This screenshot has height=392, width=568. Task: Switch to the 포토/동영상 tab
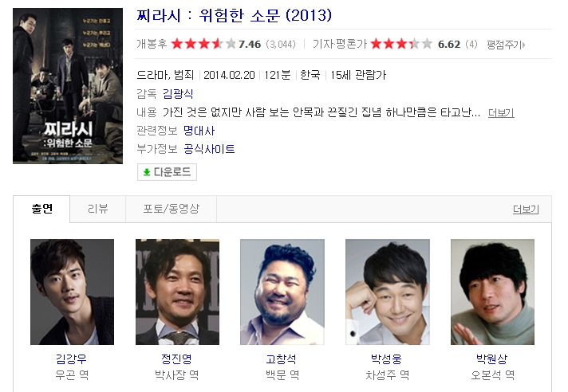tap(171, 209)
